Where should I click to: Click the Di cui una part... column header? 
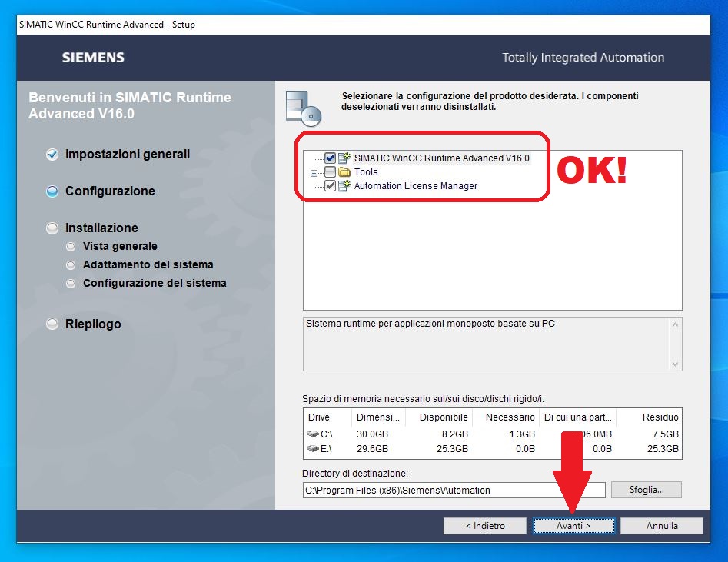577,417
